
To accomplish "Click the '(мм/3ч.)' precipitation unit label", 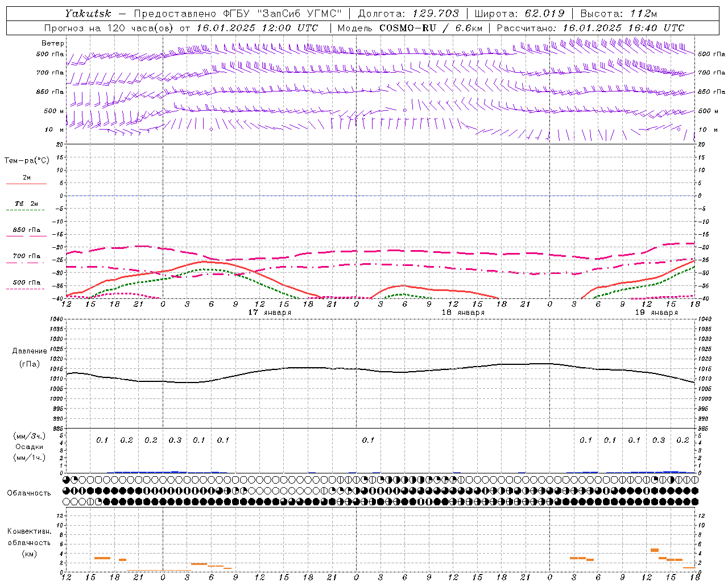I will [30, 436].
